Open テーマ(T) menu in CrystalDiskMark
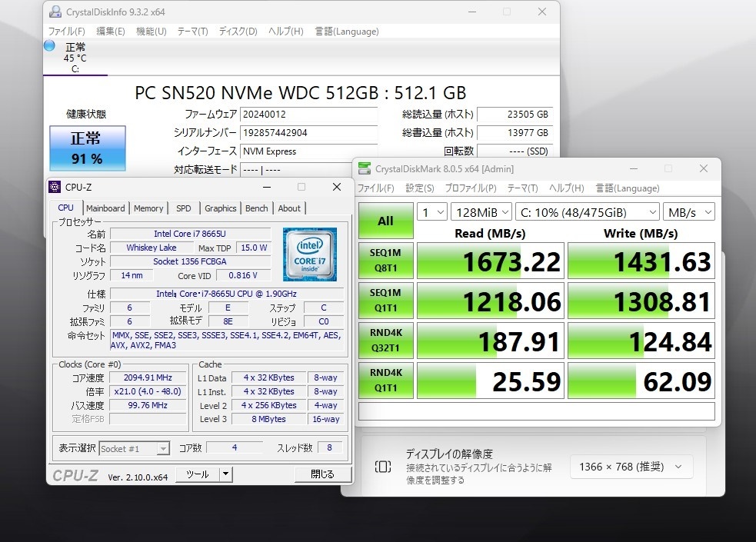756x542 pixels. tap(523, 188)
